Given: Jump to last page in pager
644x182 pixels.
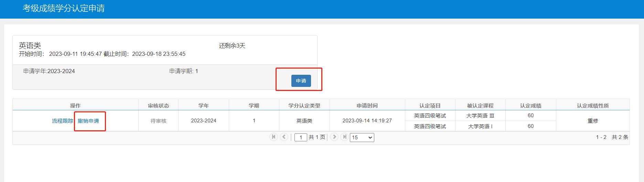Looking at the screenshot, I should (x=344, y=137).
